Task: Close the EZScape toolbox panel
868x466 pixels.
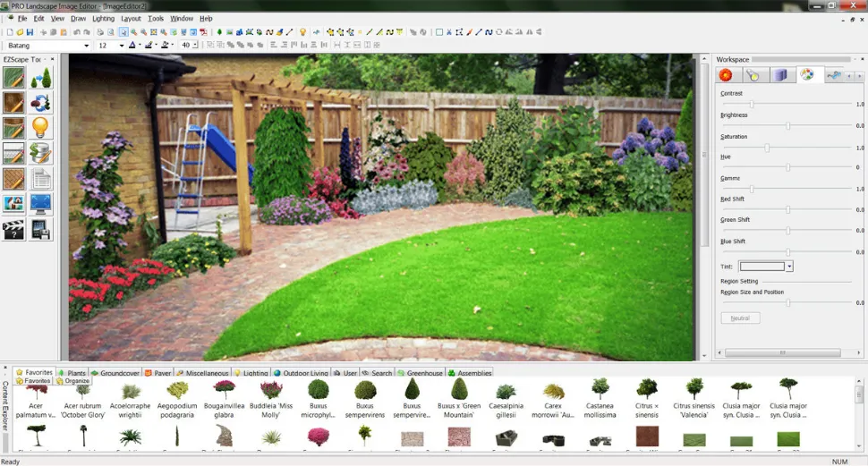Action: [x=53, y=59]
